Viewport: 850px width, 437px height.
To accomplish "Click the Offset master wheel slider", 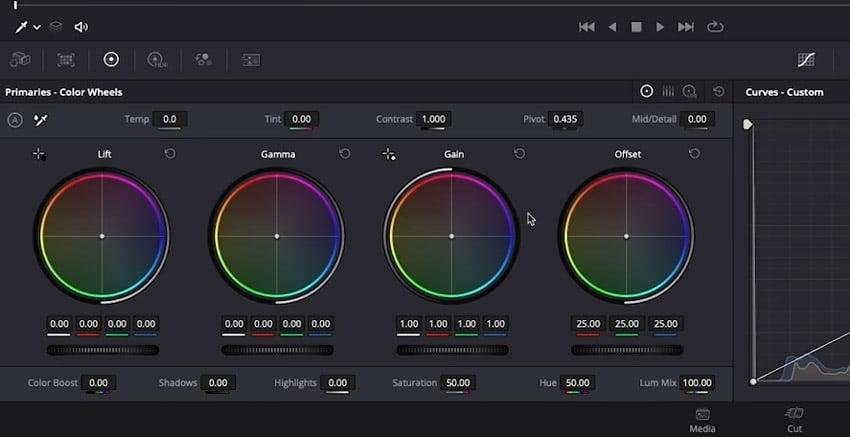I will point(627,350).
